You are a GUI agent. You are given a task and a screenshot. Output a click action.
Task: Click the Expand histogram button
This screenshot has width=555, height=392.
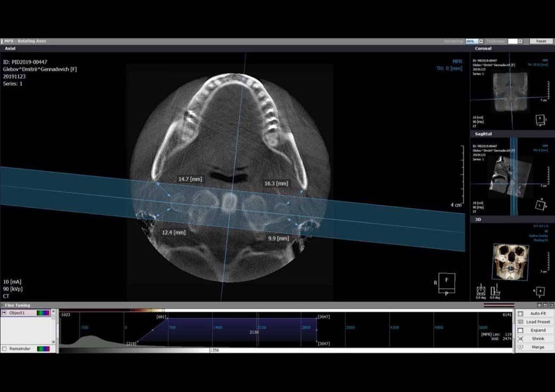click(x=534, y=330)
